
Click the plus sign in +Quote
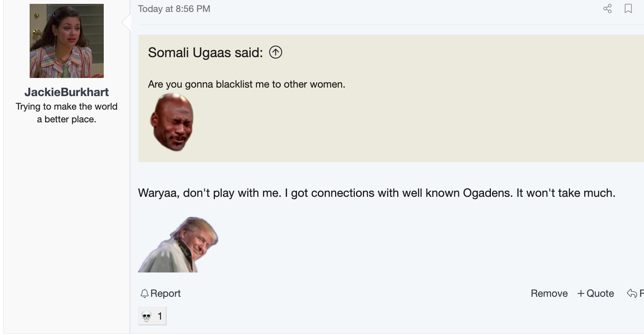581,293
